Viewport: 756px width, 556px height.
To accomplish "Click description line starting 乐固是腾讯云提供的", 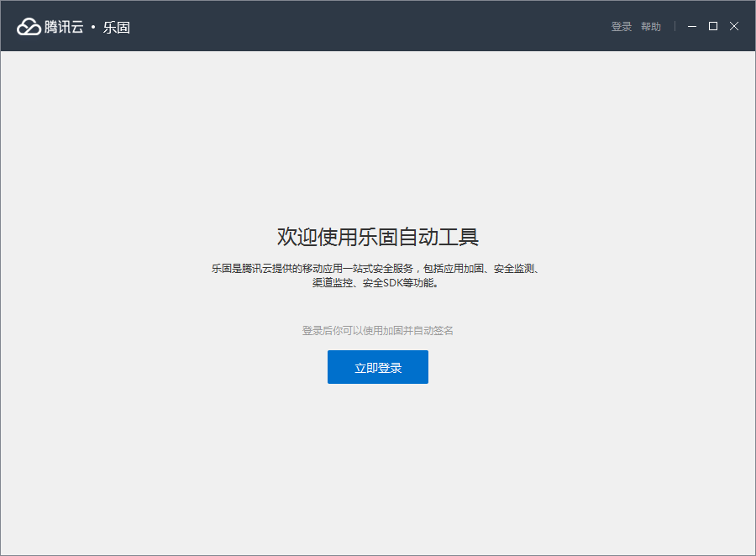I will point(375,268).
